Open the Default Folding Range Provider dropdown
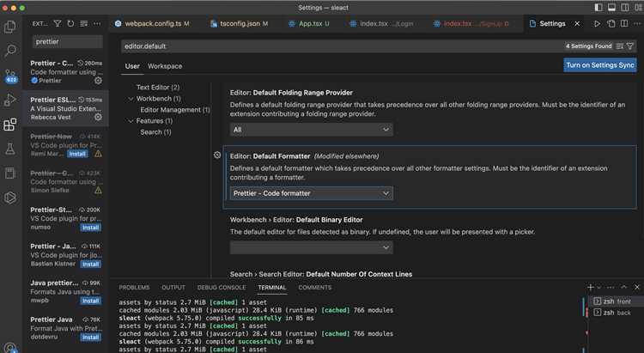The height and width of the screenshot is (353, 644). (x=312, y=130)
